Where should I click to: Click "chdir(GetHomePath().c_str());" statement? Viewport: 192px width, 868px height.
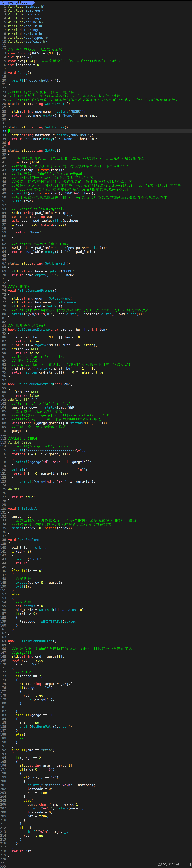pos(48,727)
